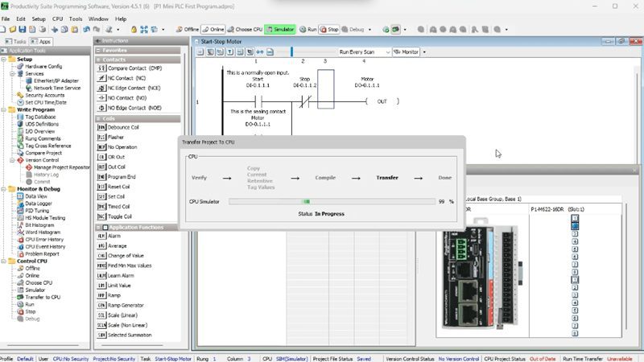Open the Window menu
This screenshot has width=644, height=362.
pyautogui.click(x=98, y=19)
